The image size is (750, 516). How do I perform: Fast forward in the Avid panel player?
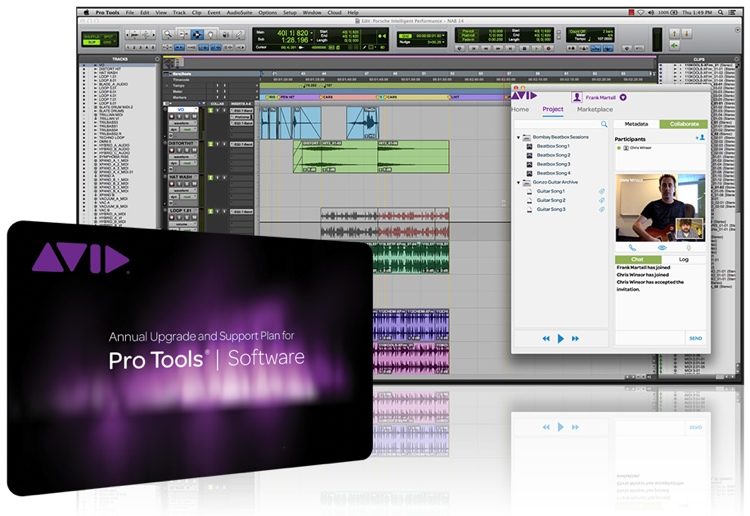[575, 339]
